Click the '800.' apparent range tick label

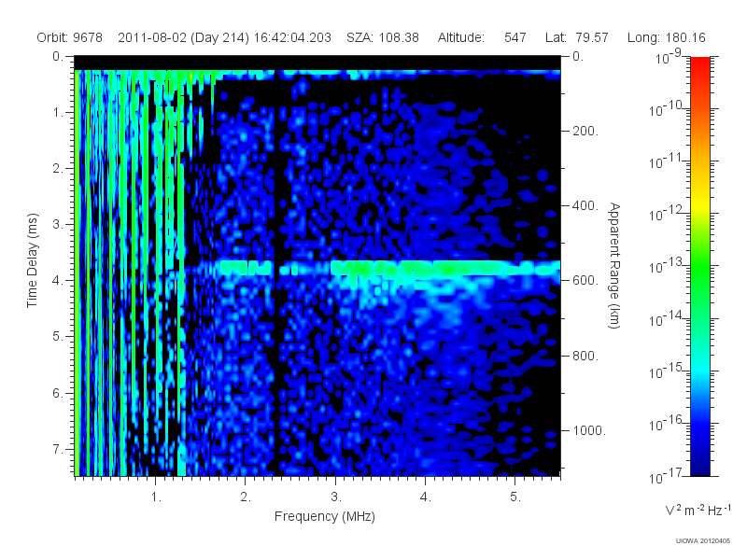[x=585, y=356]
